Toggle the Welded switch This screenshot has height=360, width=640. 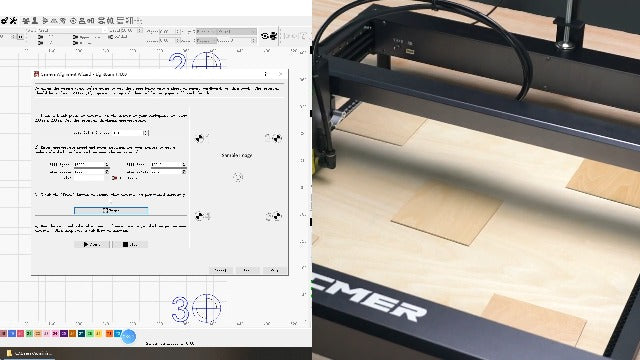click(111, 37)
